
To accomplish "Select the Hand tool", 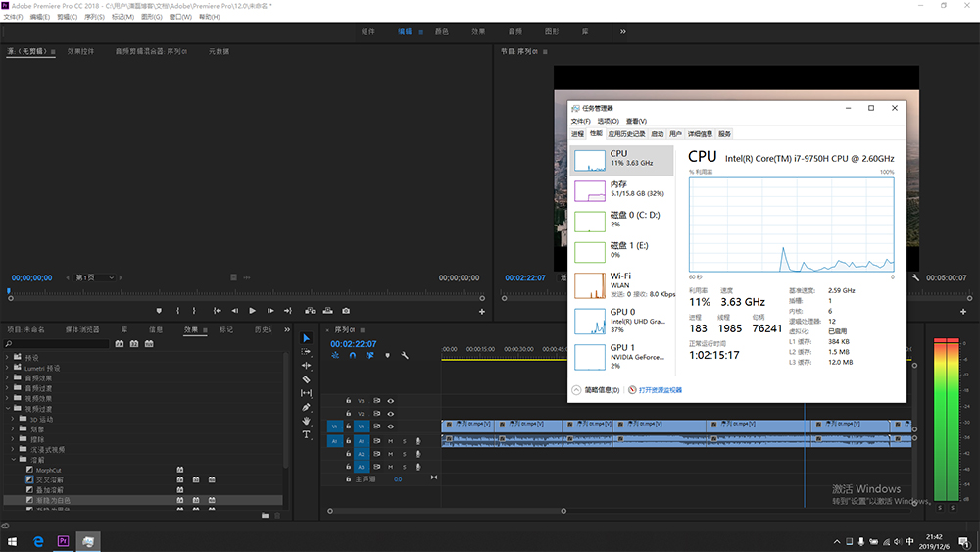I will click(x=306, y=421).
